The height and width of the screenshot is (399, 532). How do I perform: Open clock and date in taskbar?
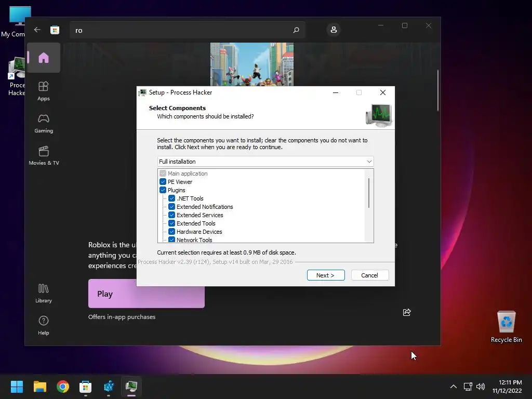click(507, 387)
